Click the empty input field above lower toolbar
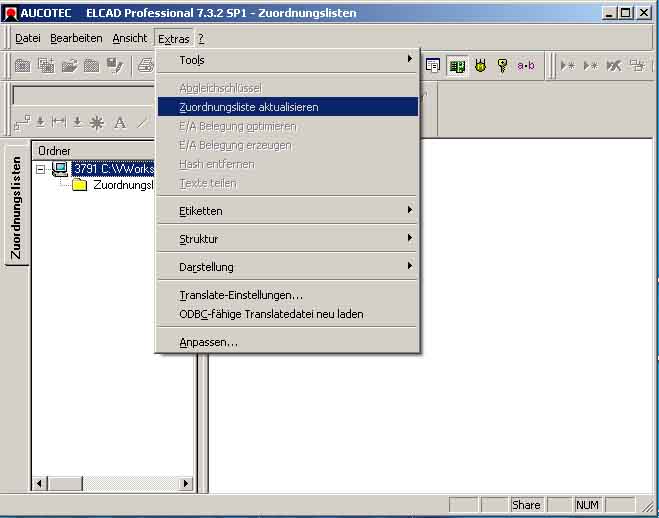 click(84, 96)
